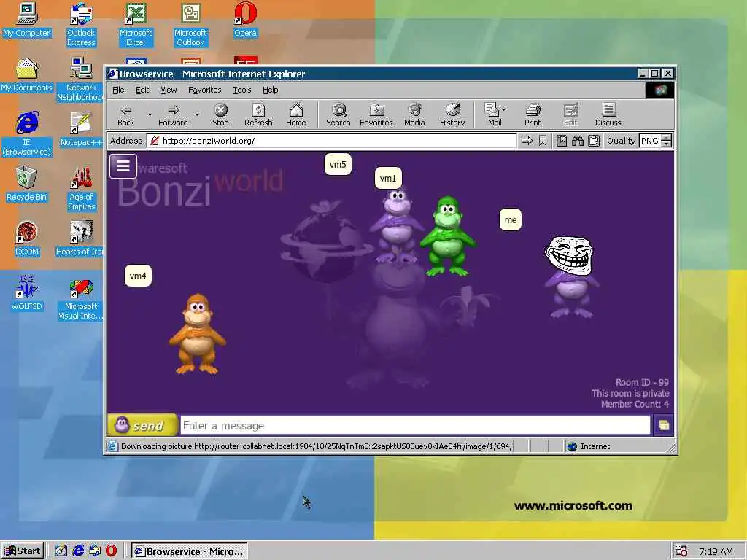Launch Internet Explorer from Quick Launch
Screen dimensions: 747x560
[78, 551]
